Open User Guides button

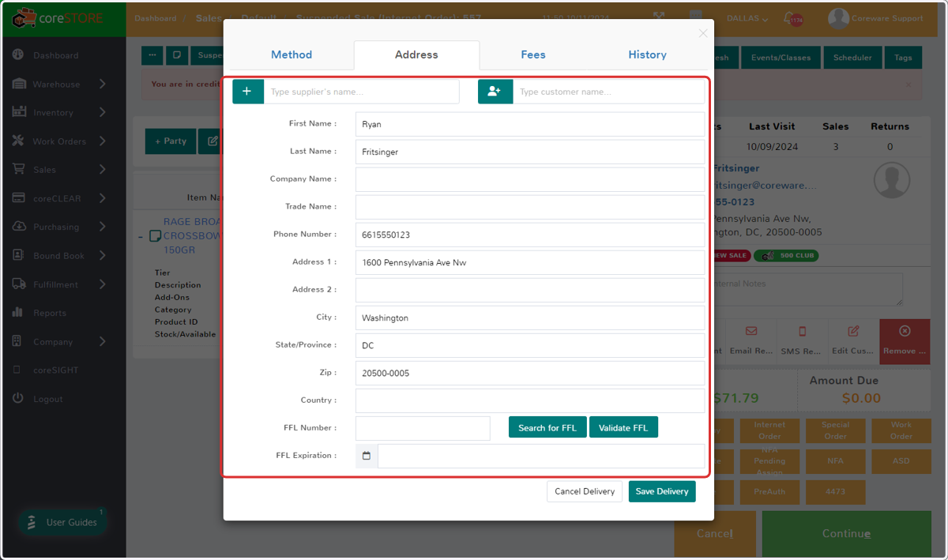(62, 522)
